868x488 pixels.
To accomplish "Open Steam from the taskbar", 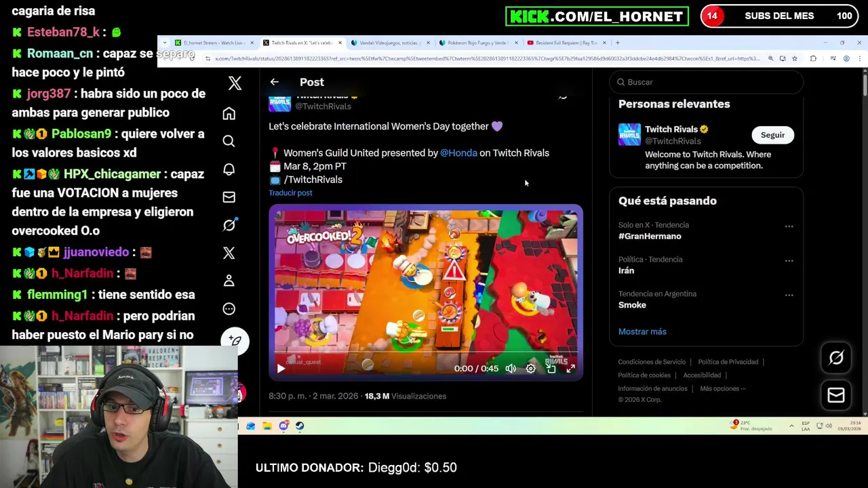I will pyautogui.click(x=300, y=426).
